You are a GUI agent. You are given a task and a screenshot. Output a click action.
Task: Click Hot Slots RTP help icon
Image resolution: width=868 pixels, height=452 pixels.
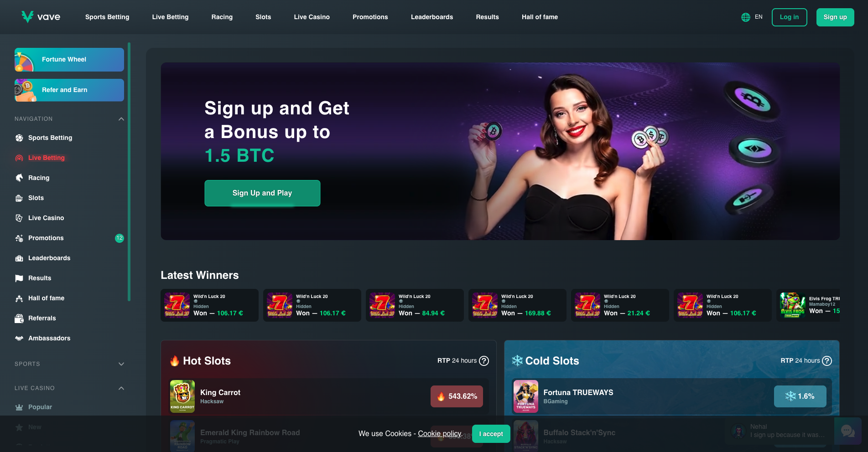484,361
